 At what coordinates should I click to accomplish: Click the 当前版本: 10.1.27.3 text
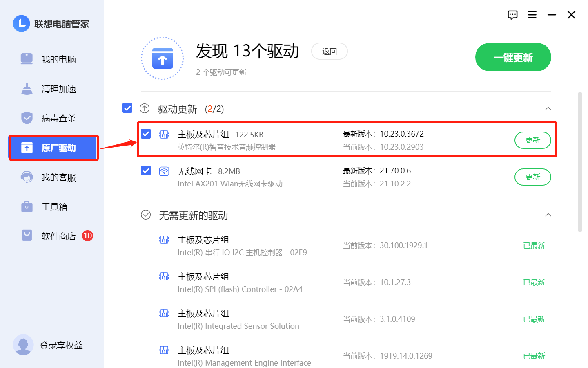377,283
